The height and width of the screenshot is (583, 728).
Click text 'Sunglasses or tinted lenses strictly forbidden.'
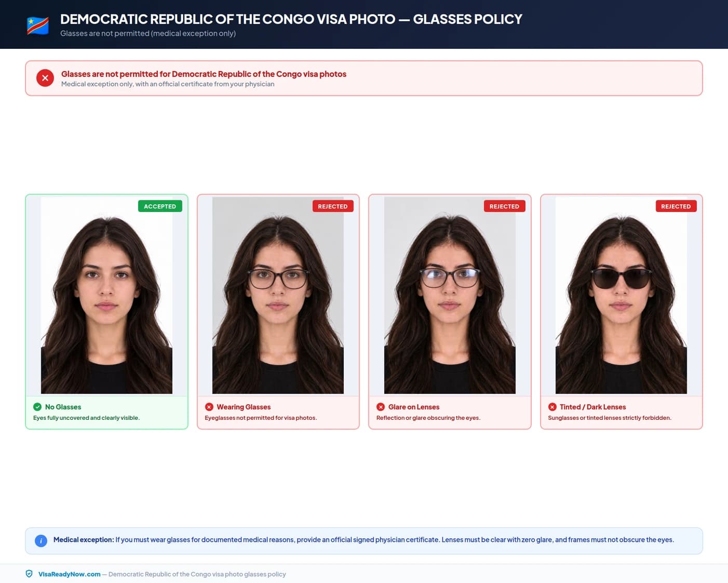tap(610, 418)
